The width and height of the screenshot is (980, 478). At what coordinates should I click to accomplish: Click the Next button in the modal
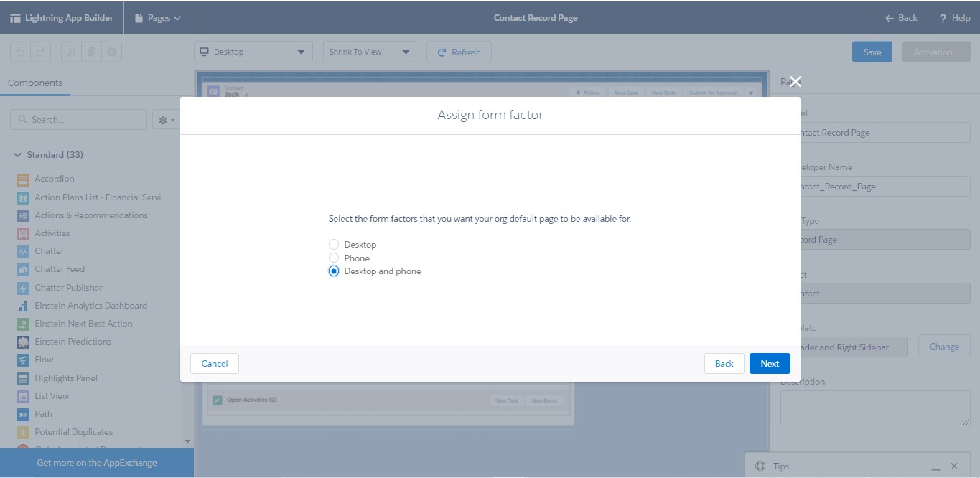[x=769, y=363]
